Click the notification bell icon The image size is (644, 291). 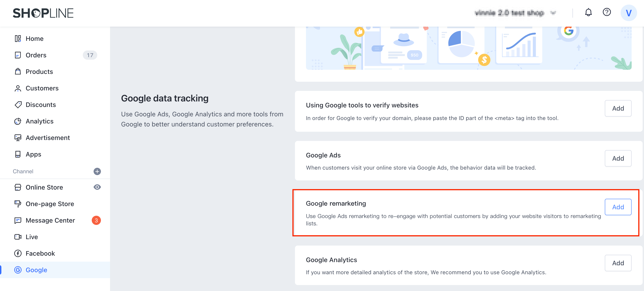click(588, 13)
